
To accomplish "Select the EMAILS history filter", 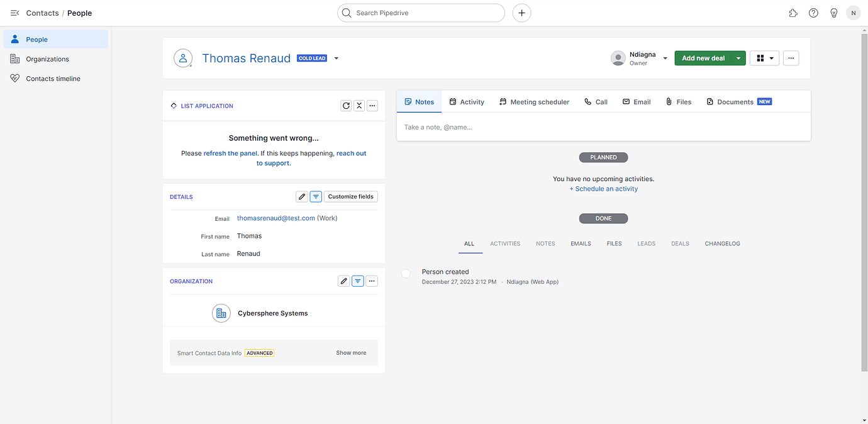I will (x=581, y=243).
